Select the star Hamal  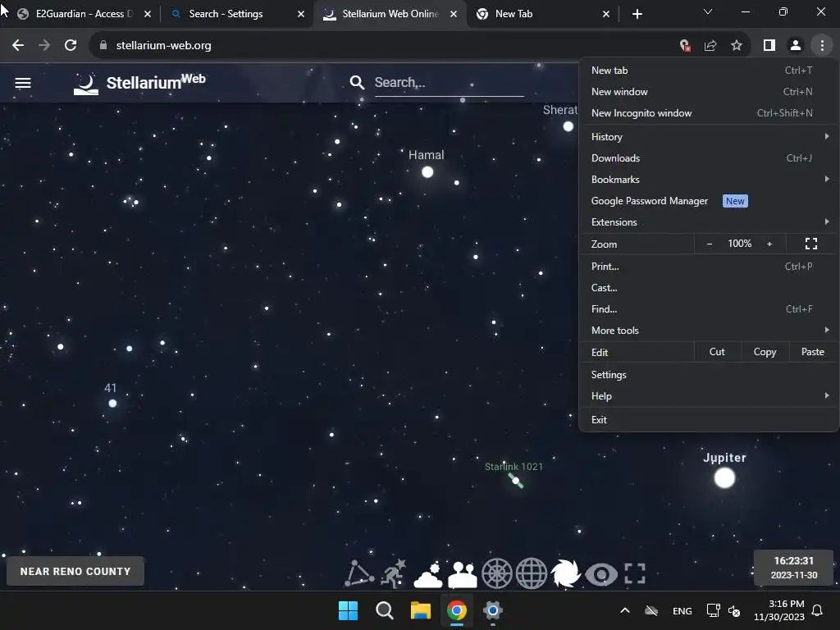point(427,172)
